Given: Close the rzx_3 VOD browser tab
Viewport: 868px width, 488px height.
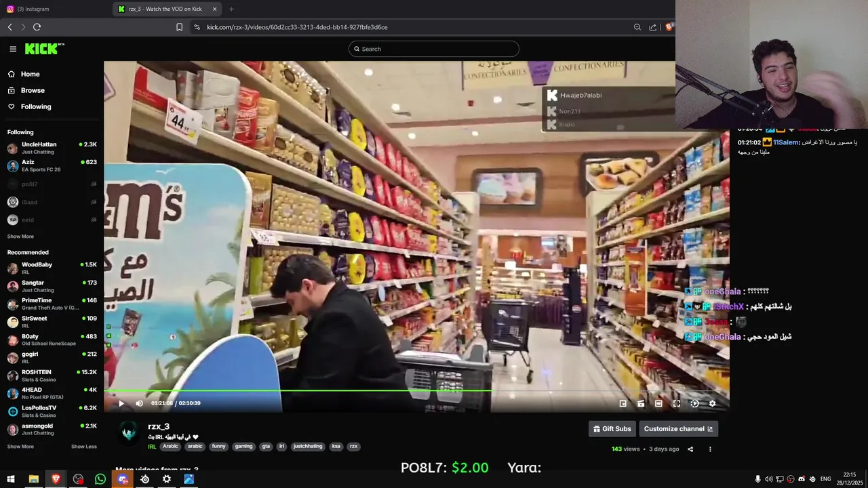Looking at the screenshot, I should click(214, 9).
